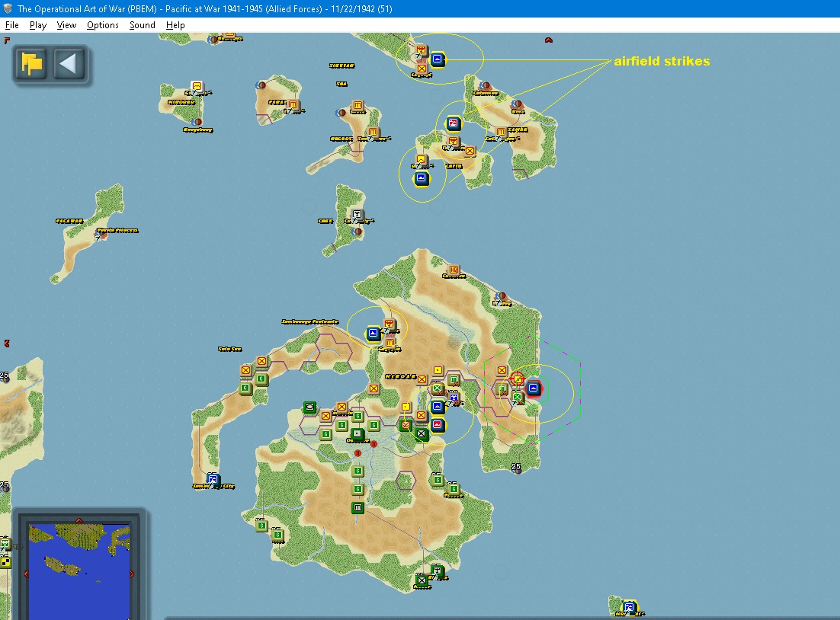Select the grey unit on Cebu island
Image resolution: width=840 pixels, height=620 pixels.
(x=357, y=215)
